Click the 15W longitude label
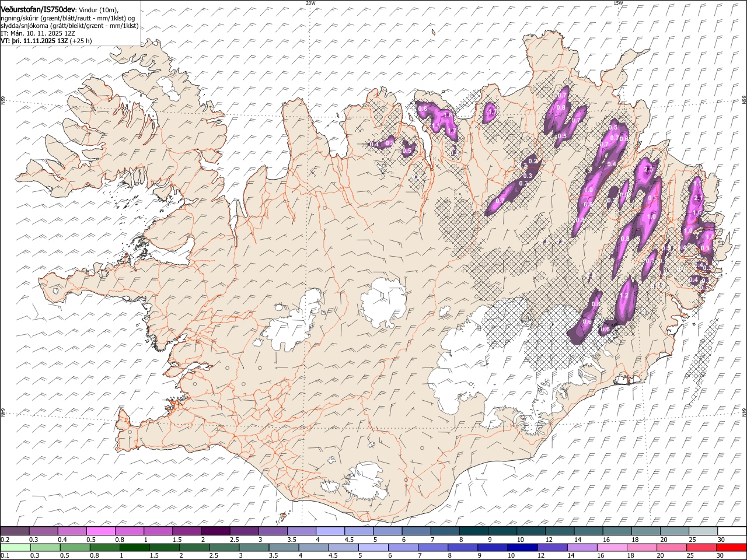 tap(618, 3)
